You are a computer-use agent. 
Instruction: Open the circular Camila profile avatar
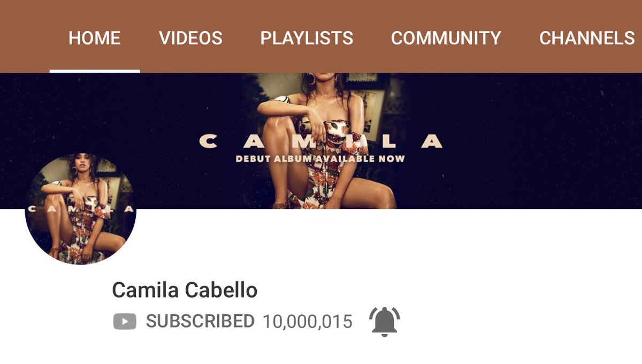pos(81,209)
